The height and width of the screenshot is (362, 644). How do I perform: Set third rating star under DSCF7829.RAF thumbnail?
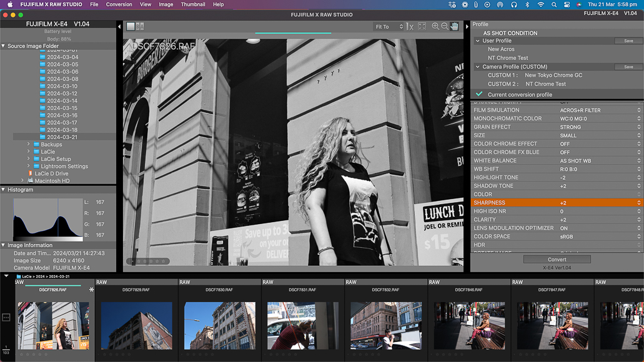(x=117, y=355)
